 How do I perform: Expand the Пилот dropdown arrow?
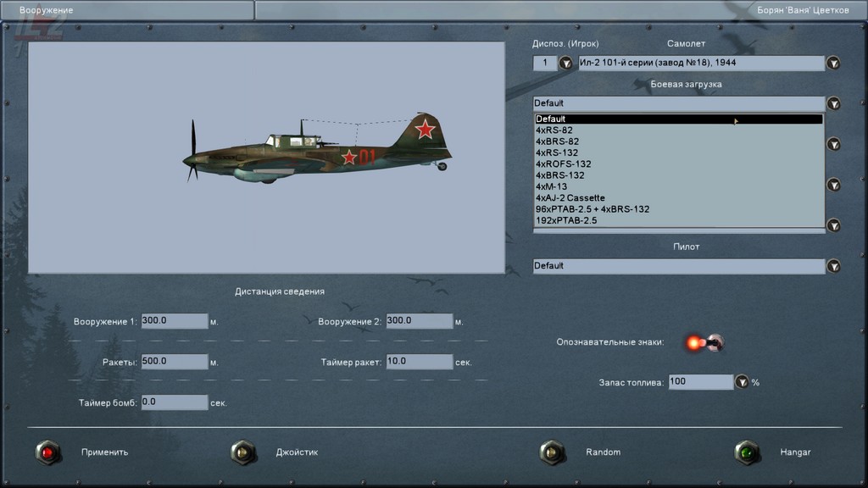point(833,266)
